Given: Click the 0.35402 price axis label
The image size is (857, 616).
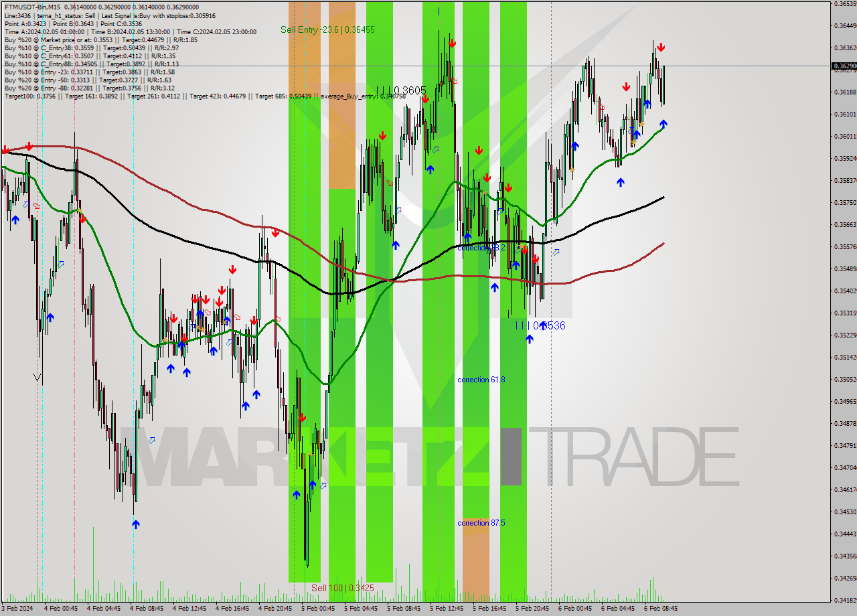Looking at the screenshot, I should [x=846, y=291].
